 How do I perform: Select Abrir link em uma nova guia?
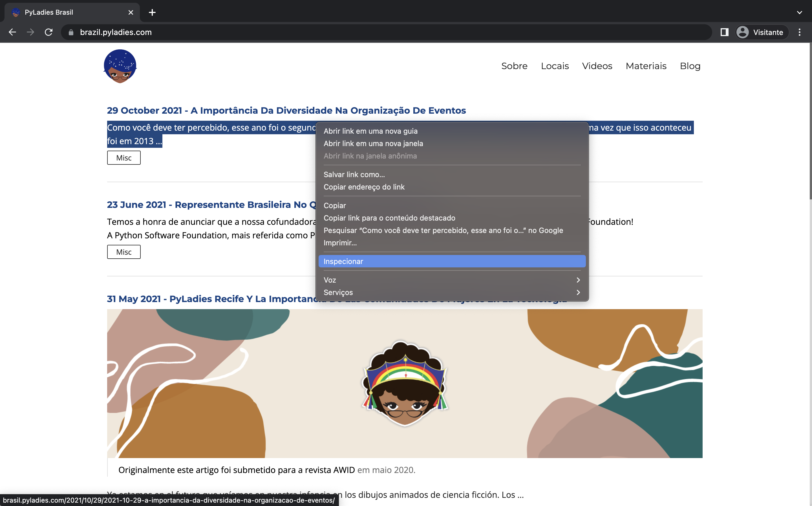[370, 131]
